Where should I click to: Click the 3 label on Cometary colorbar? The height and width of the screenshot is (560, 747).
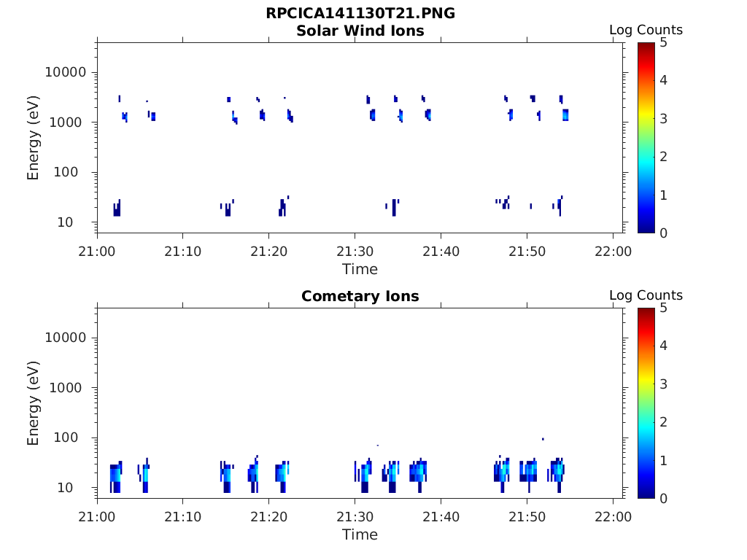[663, 384]
